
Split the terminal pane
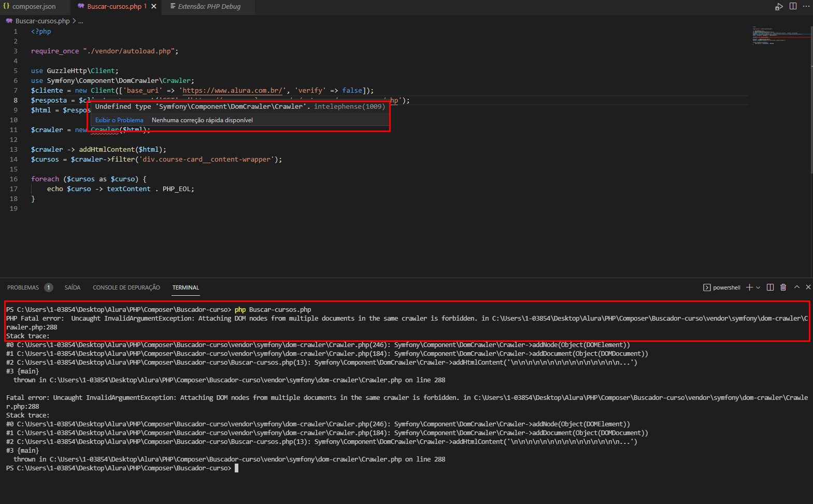click(771, 287)
